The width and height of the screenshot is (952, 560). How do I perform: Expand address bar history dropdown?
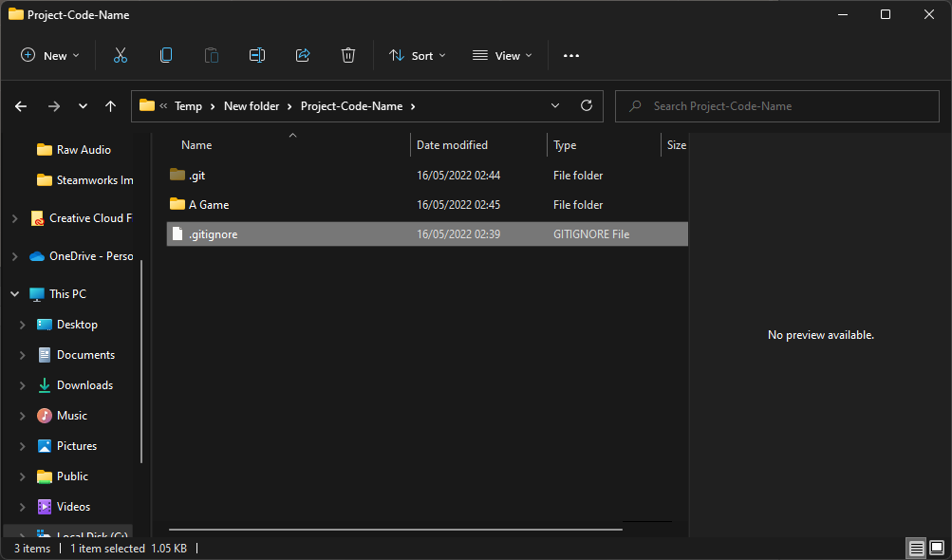click(555, 105)
